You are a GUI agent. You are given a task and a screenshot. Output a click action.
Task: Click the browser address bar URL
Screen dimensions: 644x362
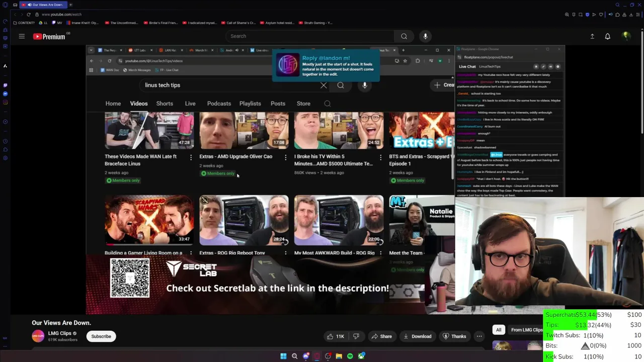61,14
